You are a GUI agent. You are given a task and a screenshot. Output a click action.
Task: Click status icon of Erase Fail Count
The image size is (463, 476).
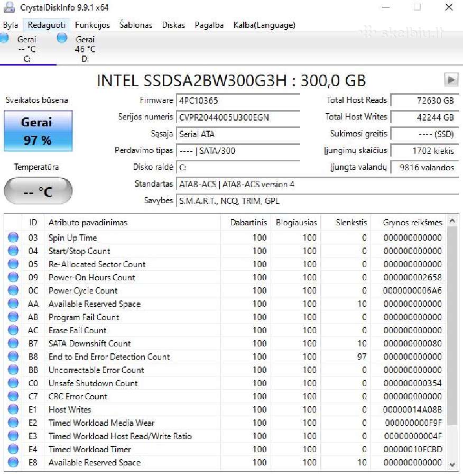(13, 330)
